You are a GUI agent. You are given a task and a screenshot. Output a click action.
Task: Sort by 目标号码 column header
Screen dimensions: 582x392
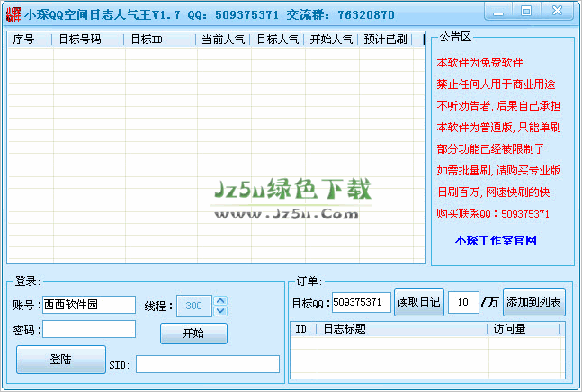coord(87,40)
